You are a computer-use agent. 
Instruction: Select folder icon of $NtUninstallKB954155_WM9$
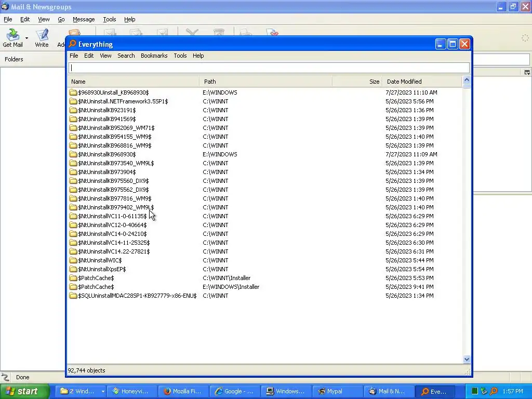pos(73,137)
